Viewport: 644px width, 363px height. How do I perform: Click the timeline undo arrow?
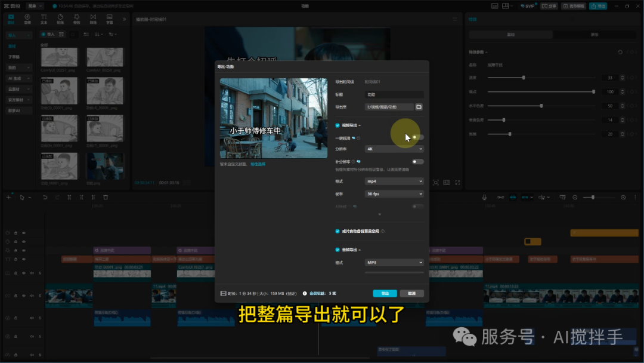[45, 198]
